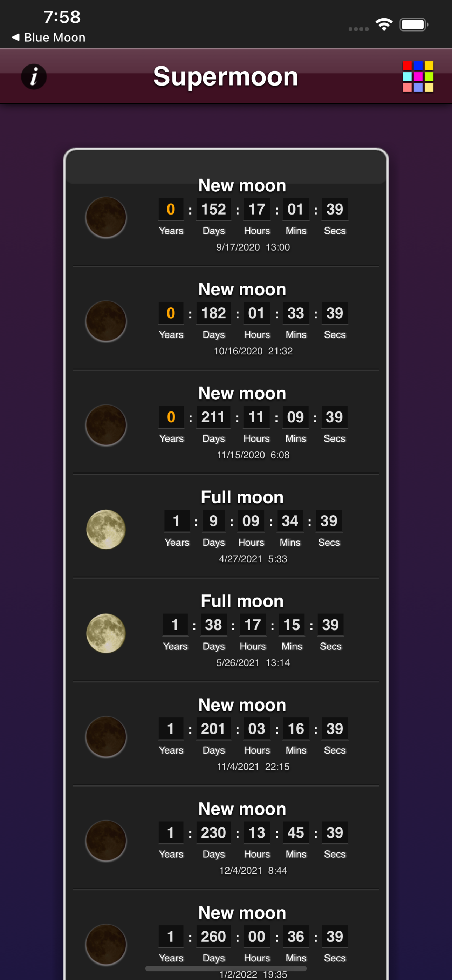Viewport: 452px width, 980px height.
Task: Select the new moon icon beside 11/4/2021
Action: coord(107,737)
